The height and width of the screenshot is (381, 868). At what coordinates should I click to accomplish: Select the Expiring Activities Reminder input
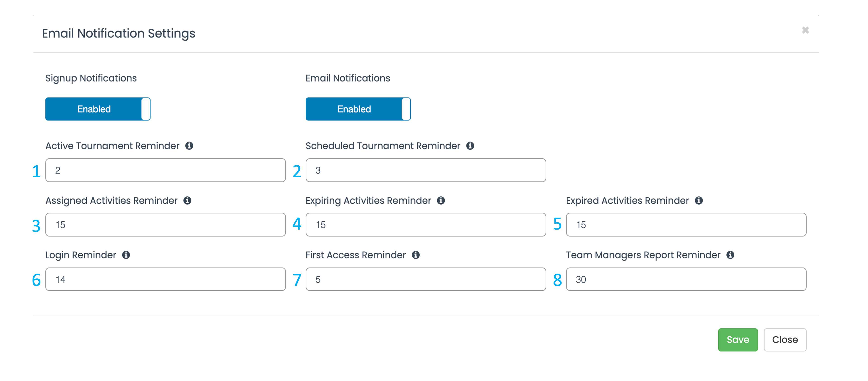pos(426,225)
